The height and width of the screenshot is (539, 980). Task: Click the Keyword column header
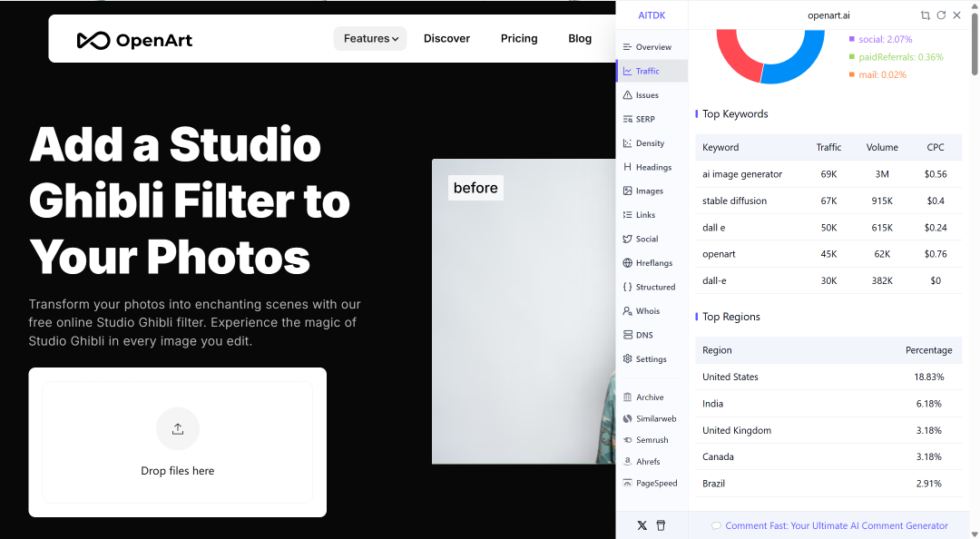[720, 147]
